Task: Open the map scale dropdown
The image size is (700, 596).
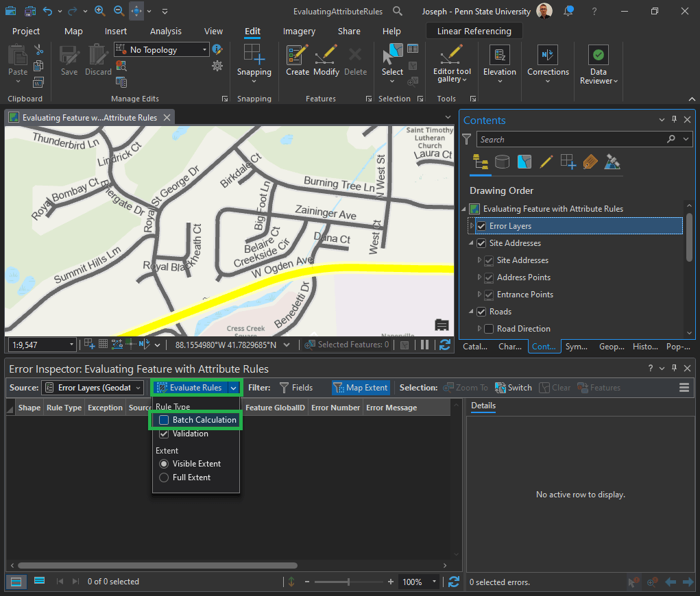Action: pyautogui.click(x=72, y=345)
